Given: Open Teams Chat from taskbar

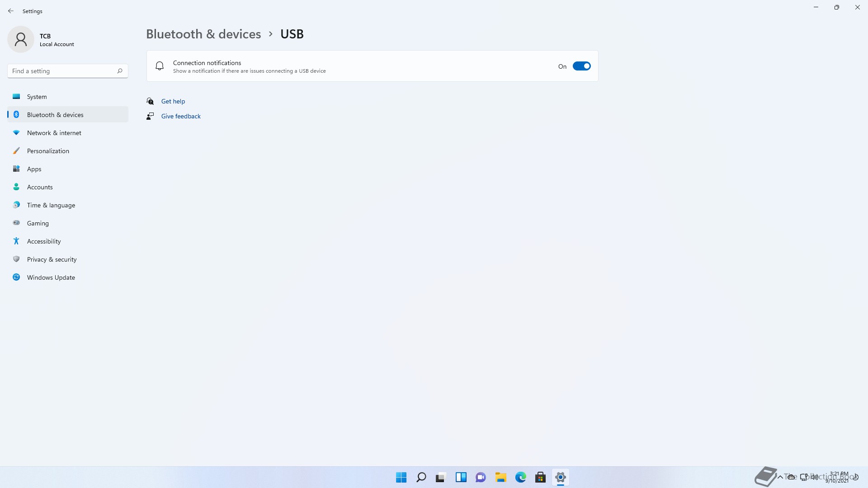Looking at the screenshot, I should click(481, 477).
